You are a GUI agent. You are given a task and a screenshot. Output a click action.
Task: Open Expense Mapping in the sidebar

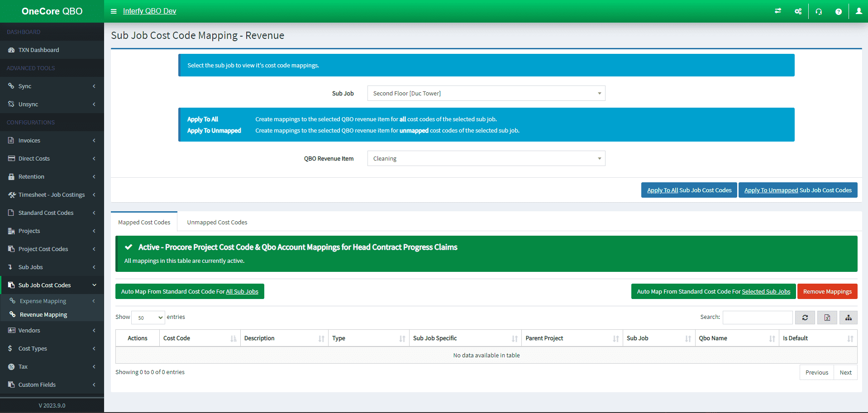coord(43,300)
